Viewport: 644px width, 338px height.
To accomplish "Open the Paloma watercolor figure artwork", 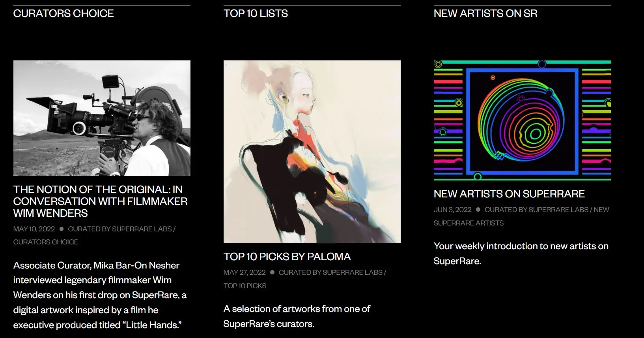I will [312, 152].
